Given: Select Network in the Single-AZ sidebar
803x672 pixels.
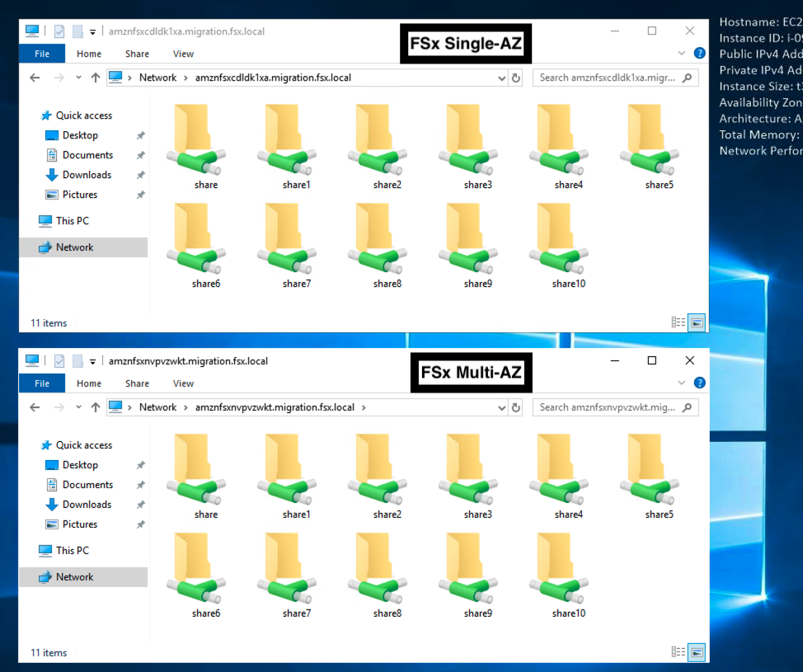Looking at the screenshot, I should 74,247.
